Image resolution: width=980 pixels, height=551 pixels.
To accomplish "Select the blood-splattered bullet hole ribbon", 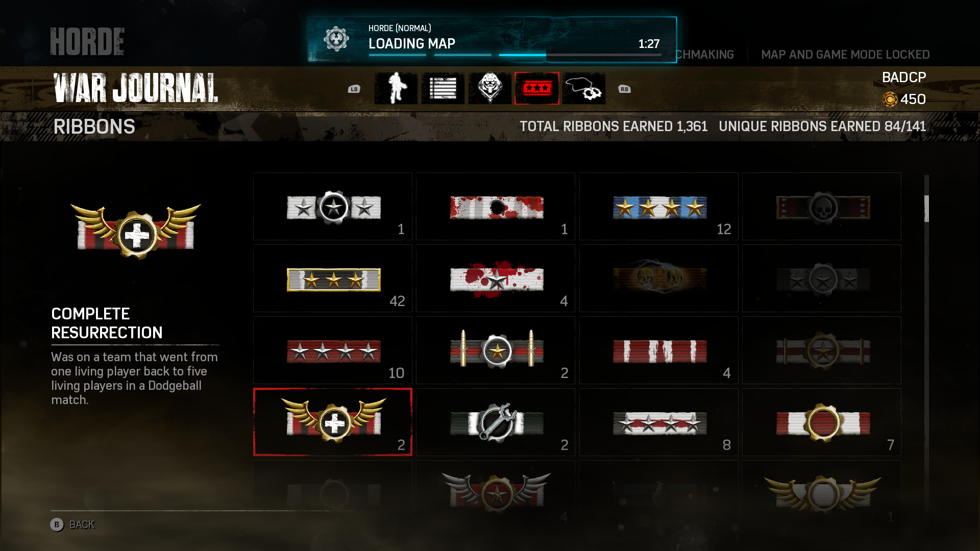I will (x=496, y=206).
